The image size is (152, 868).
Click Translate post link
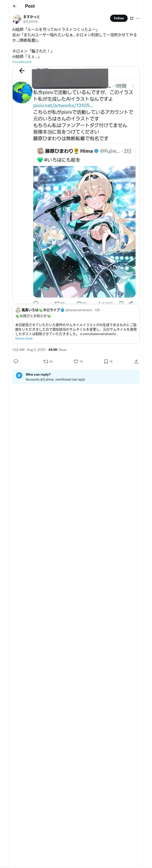[22, 62]
